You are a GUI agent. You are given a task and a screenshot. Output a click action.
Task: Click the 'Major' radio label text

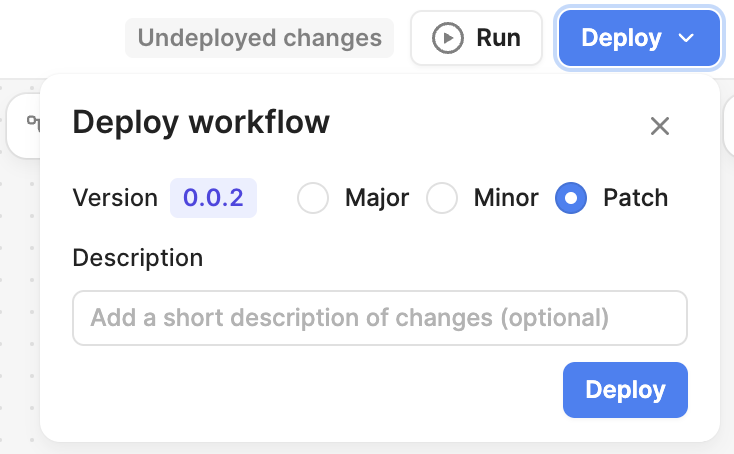377,198
